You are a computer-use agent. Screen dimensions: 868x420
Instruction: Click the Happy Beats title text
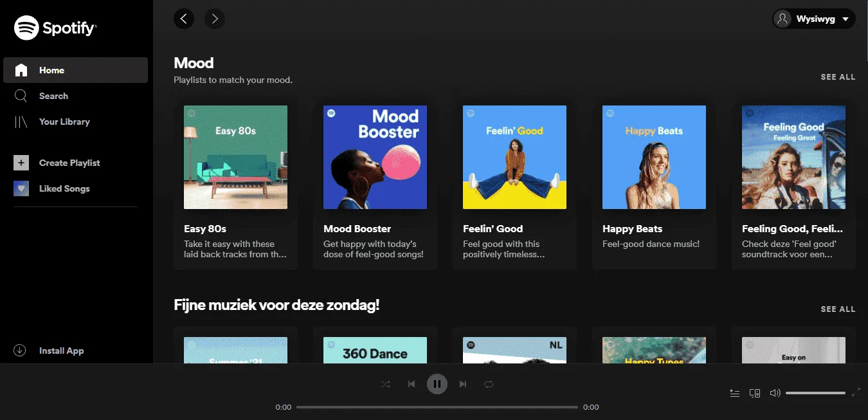pyautogui.click(x=632, y=228)
